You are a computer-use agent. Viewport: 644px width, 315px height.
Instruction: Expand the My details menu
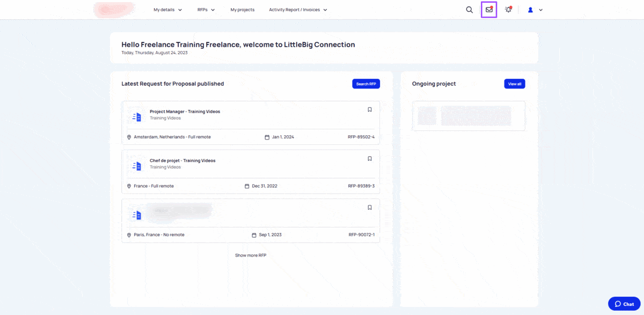coord(167,10)
